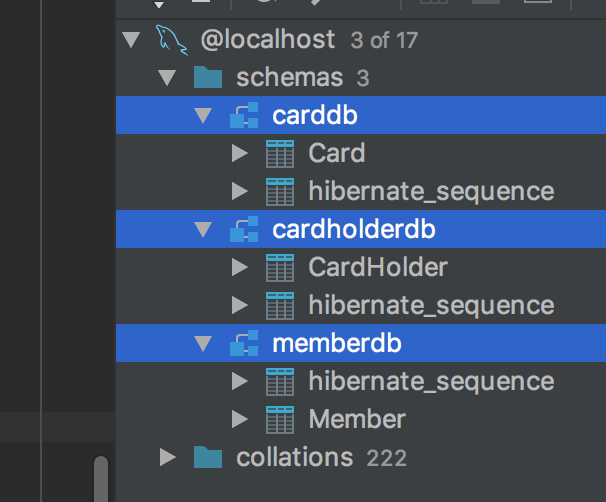Select the cardholderdb schema label
The image size is (606, 502).
click(354, 229)
